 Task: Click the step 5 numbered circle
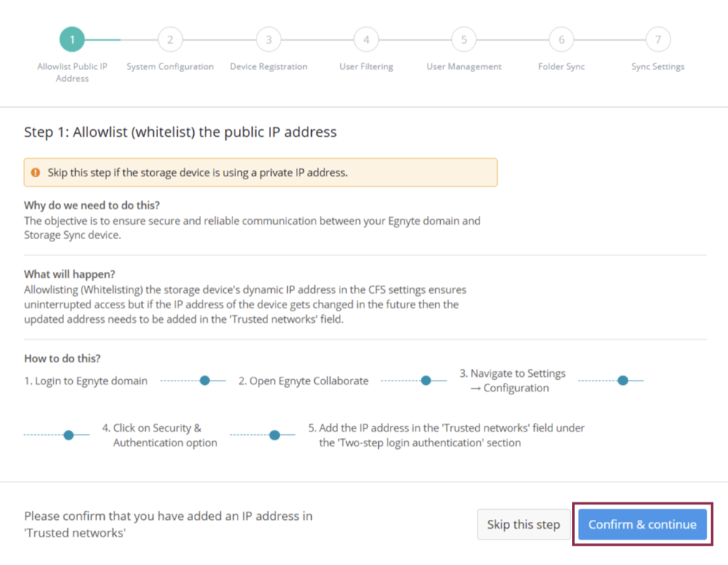coord(463,39)
